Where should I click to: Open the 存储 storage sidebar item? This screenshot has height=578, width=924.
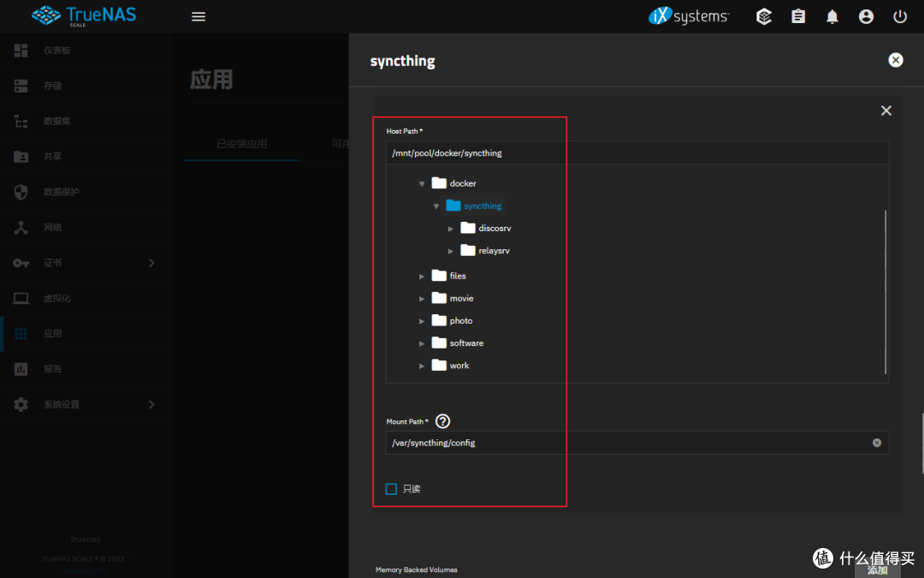[x=86, y=86]
